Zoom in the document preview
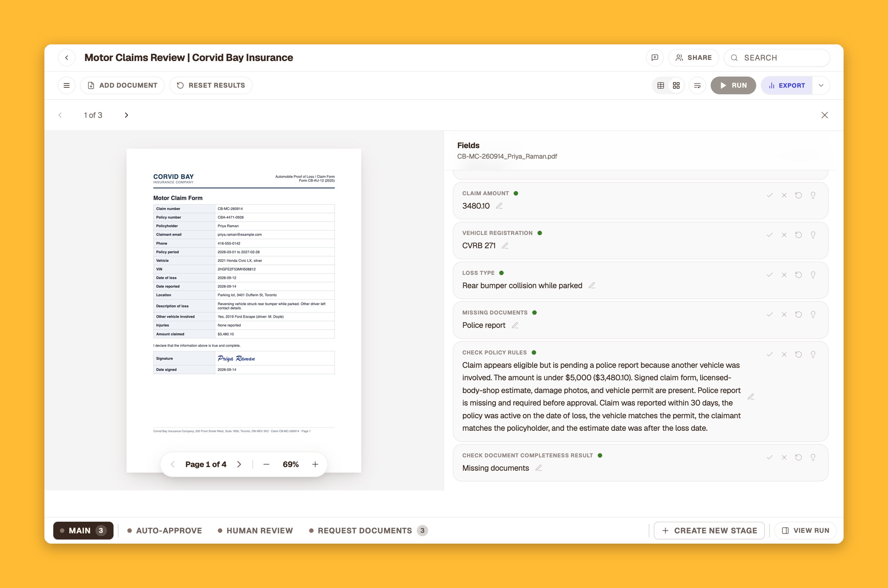 (315, 464)
